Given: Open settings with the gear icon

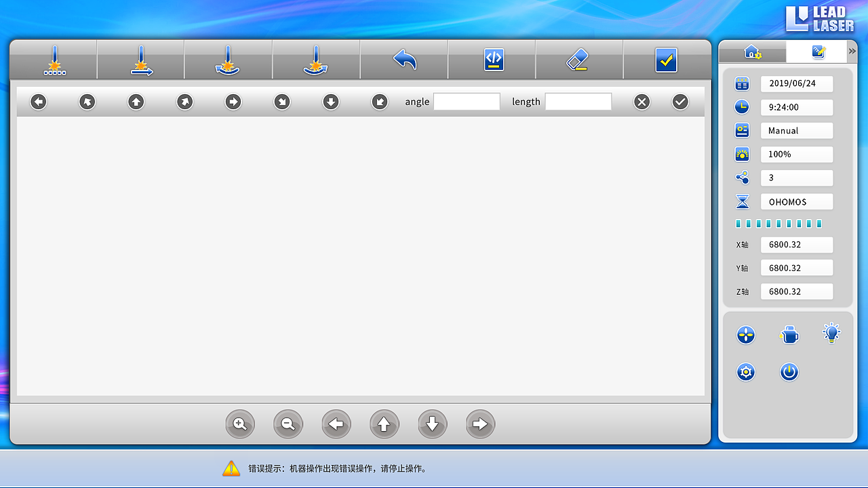Looking at the screenshot, I should 746,372.
